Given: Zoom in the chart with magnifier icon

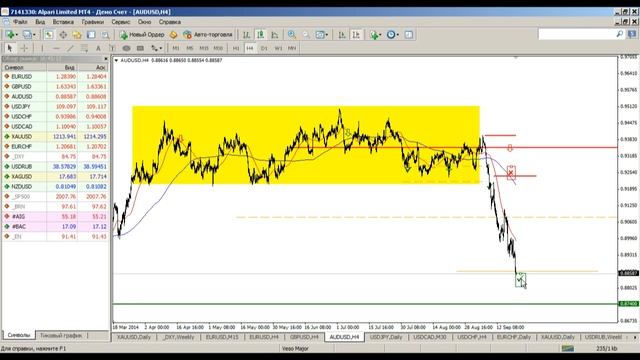Looking at the screenshot, I should 292,35.
